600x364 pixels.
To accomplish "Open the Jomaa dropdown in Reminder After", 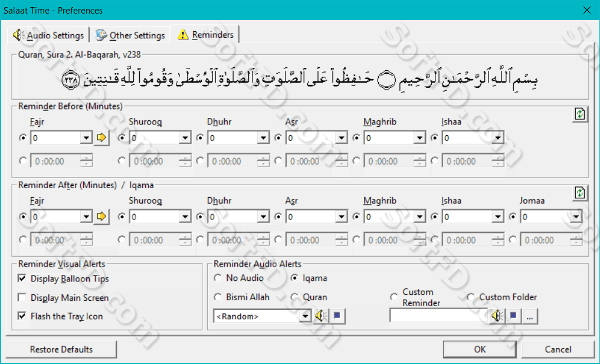I will tap(576, 217).
